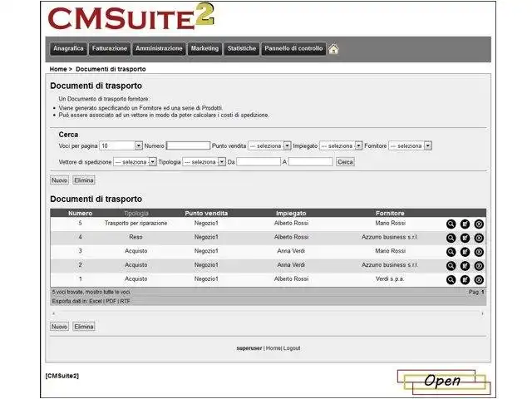Click Home breadcrumb link
The height and width of the screenshot is (399, 532).
(58, 69)
